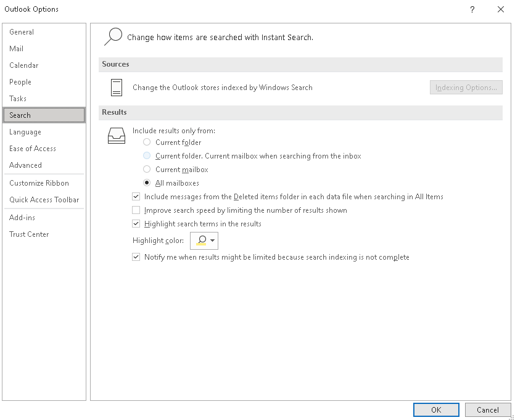Image resolution: width=515 pixels, height=420 pixels.
Task: Click the inbox tray icon under Results
Action: (x=117, y=136)
